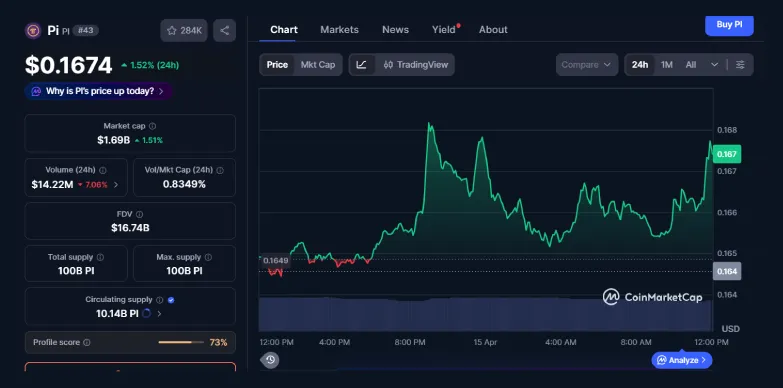Select the All time range
The height and width of the screenshot is (388, 783).
(691, 65)
